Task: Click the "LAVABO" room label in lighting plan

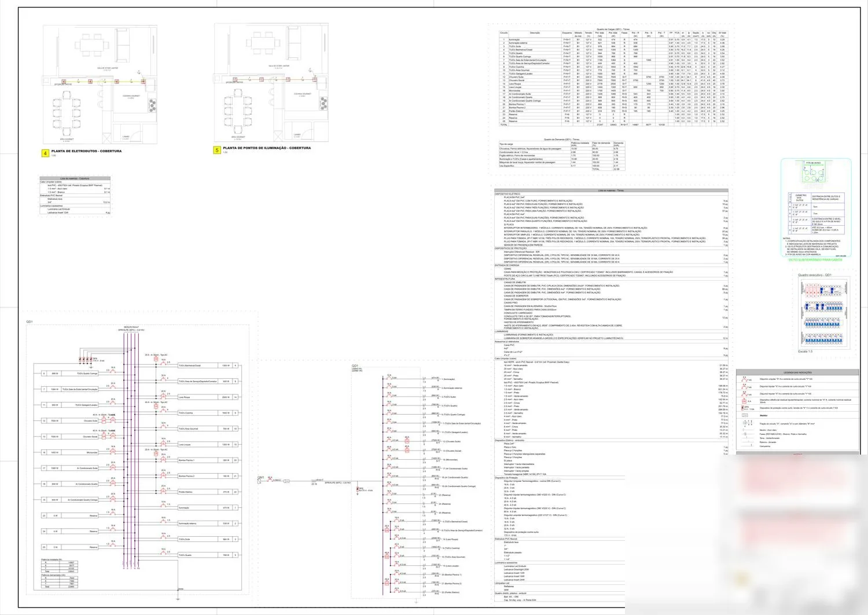Action: coord(297,135)
